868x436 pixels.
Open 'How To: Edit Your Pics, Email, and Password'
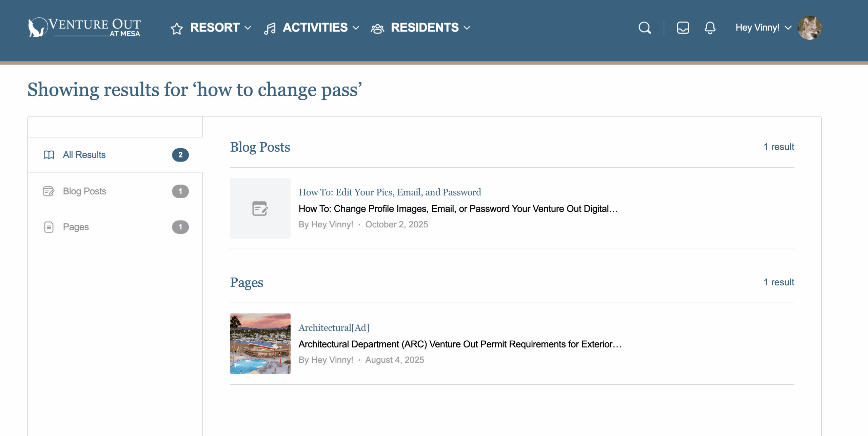click(390, 192)
